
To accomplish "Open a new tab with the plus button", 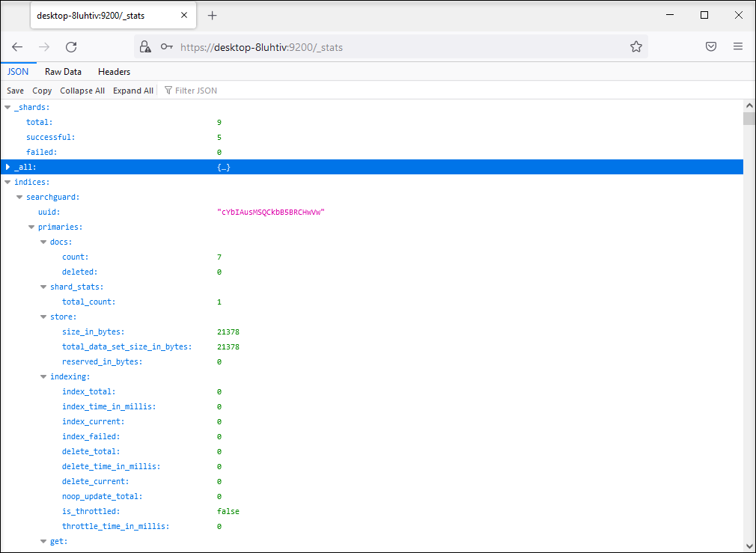I will tap(212, 16).
